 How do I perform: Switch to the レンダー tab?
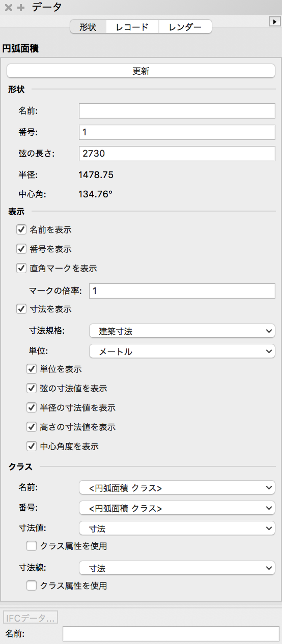click(185, 27)
